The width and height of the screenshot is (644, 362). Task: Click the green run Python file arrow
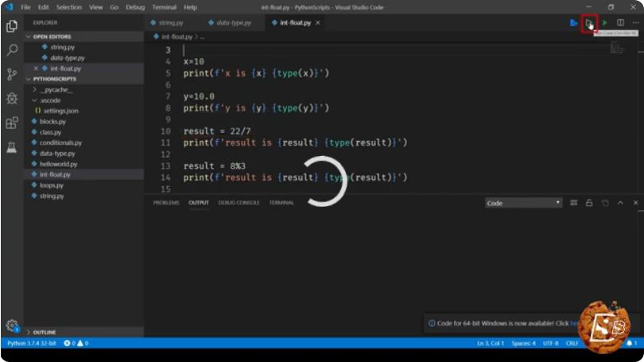[x=605, y=23]
